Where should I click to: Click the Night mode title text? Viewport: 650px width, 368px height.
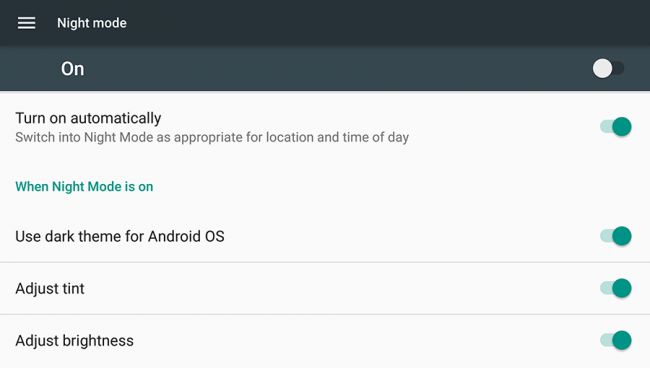(92, 23)
